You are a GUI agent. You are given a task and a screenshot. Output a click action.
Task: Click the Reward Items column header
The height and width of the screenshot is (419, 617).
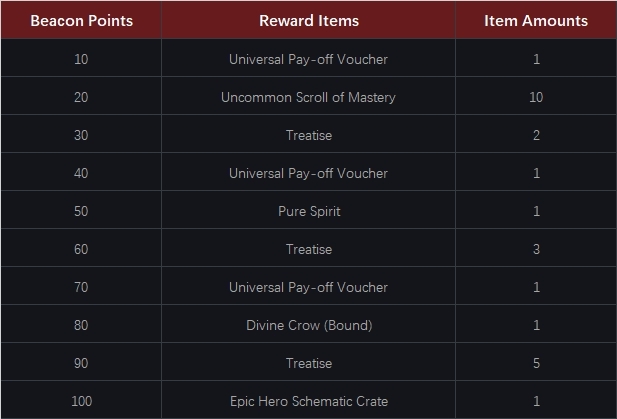308,20
